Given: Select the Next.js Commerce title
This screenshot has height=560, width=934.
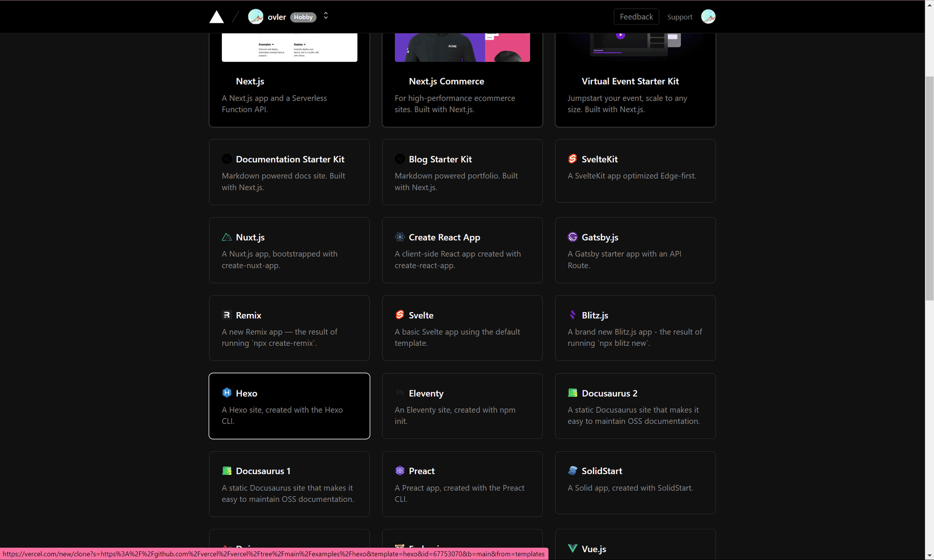Looking at the screenshot, I should pyautogui.click(x=446, y=81).
